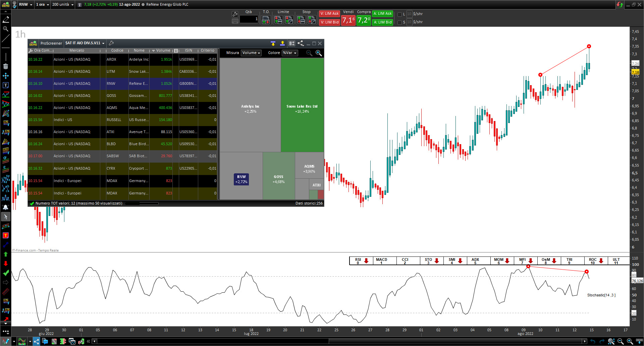Image resolution: width=644 pixels, height=346 pixels.
Task: Open the Colore %Var dropdown
Action: (x=289, y=53)
